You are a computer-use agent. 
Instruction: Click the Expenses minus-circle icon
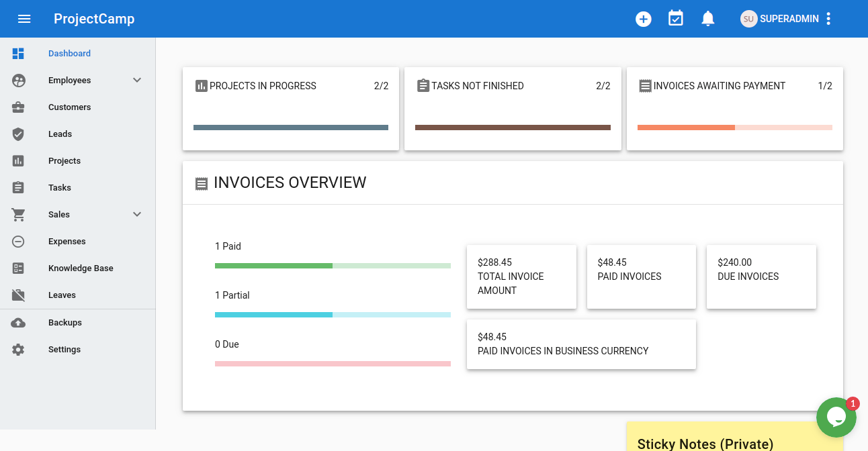pos(18,242)
